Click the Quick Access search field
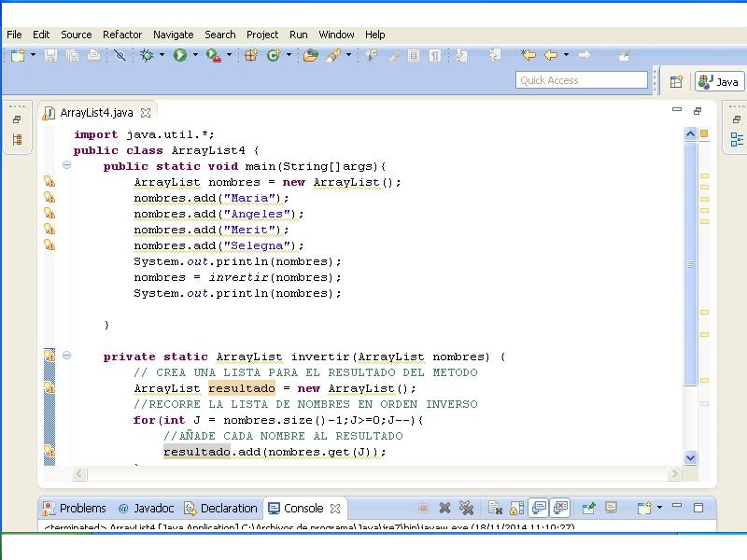The height and width of the screenshot is (560, 747). pyautogui.click(x=581, y=80)
